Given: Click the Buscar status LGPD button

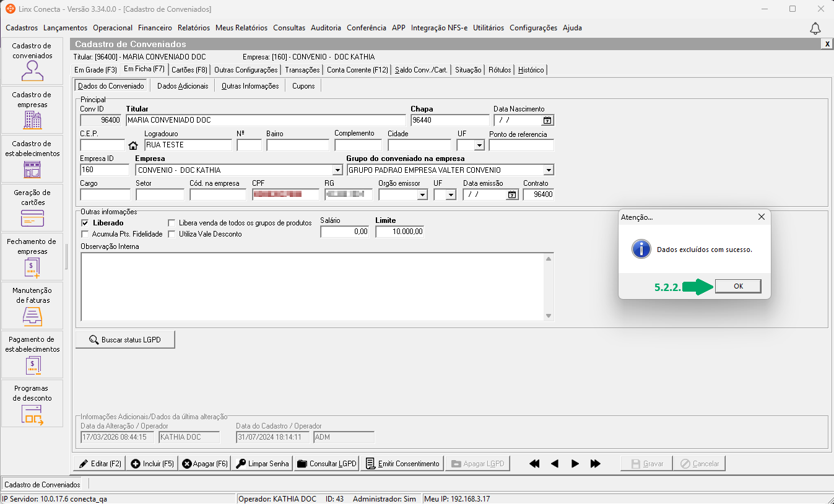Looking at the screenshot, I should pyautogui.click(x=125, y=340).
